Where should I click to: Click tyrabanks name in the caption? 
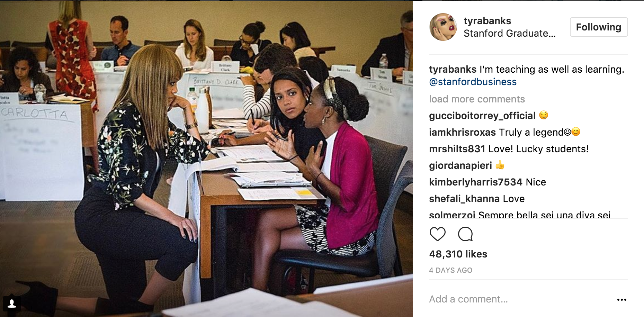453,70
